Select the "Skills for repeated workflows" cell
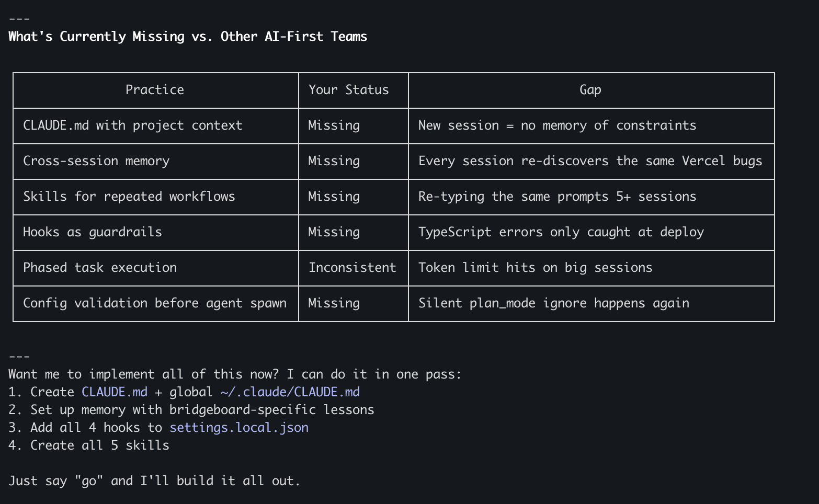 coord(129,197)
